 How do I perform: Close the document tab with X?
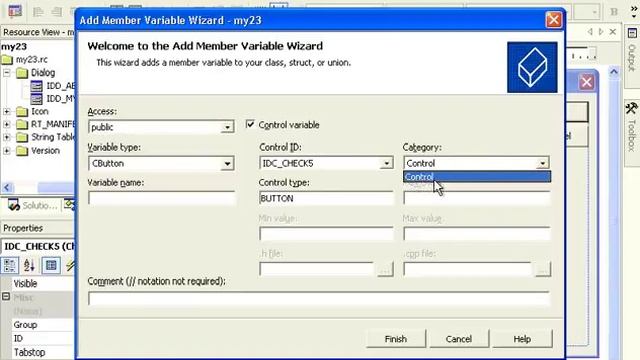coord(613,31)
